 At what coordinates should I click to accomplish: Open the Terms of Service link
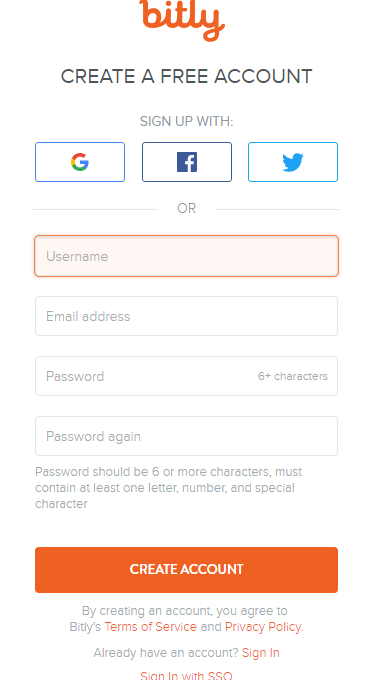point(150,627)
